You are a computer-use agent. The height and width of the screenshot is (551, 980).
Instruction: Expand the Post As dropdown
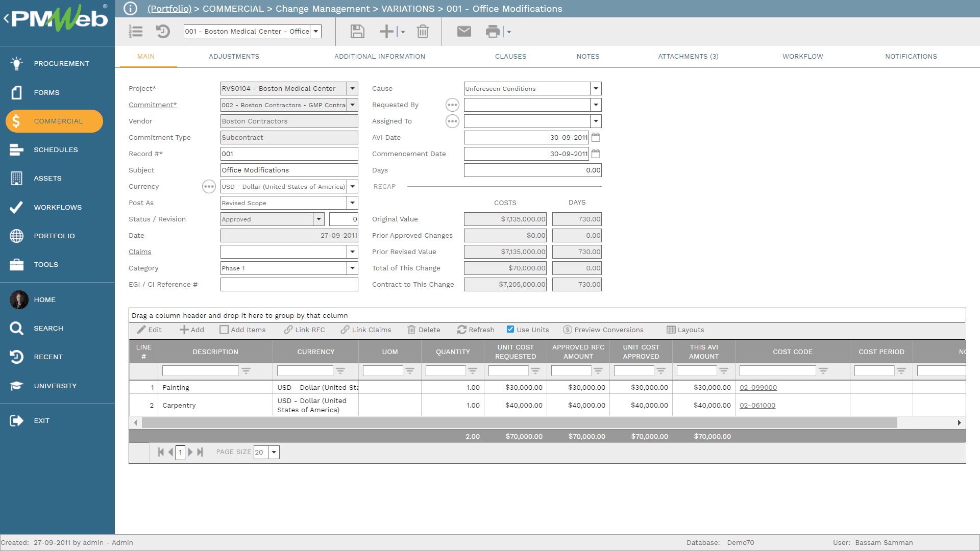[x=352, y=203]
